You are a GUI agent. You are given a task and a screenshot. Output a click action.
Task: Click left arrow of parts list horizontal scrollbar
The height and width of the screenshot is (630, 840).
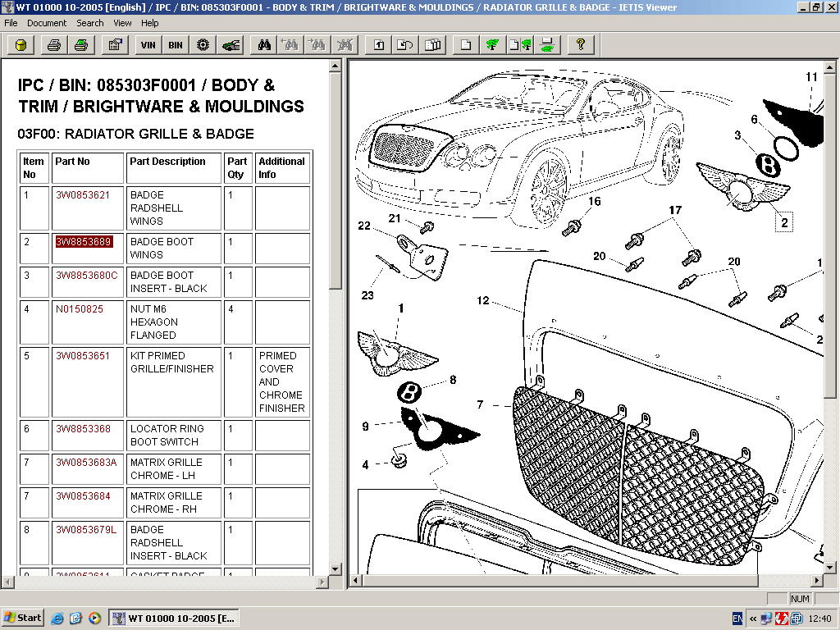click(x=8, y=582)
